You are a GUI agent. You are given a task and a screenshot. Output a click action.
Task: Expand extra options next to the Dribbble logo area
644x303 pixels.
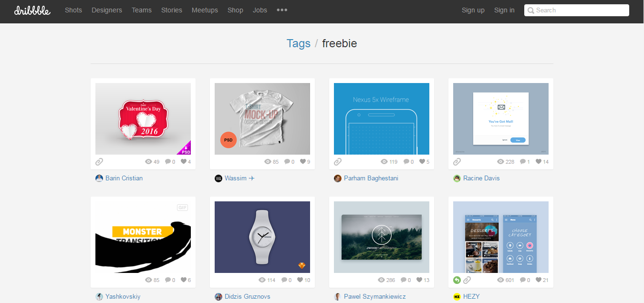281,10
